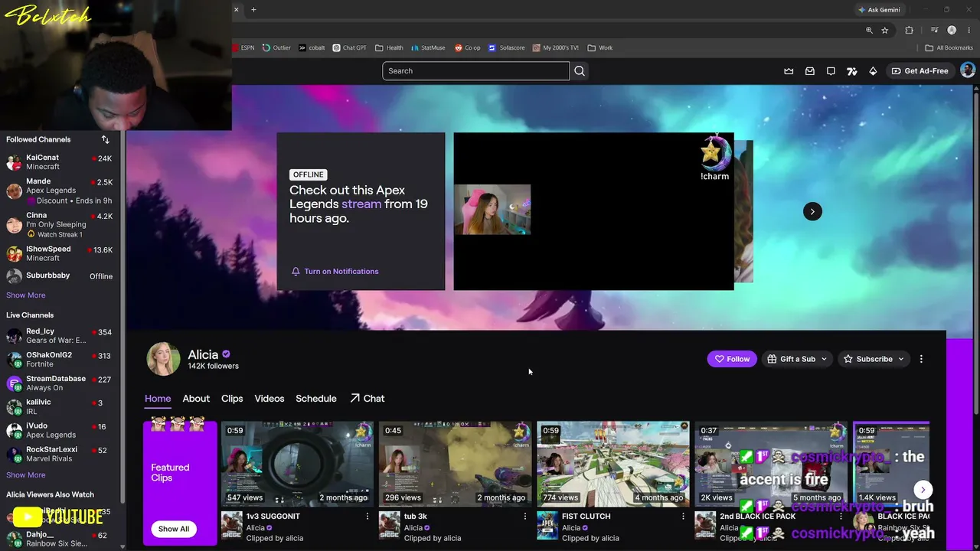This screenshot has height=551, width=980.
Task: Open Cinna's channel in sidebar
Action: click(x=60, y=225)
